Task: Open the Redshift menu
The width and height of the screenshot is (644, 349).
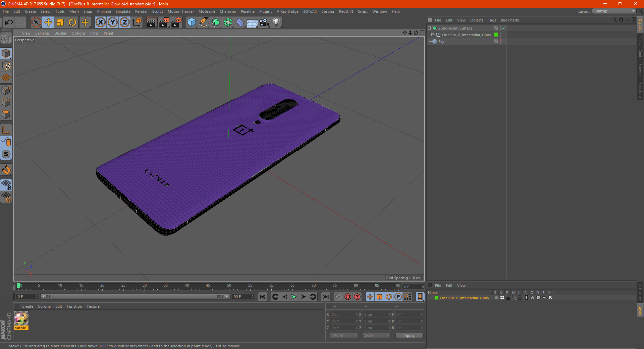Action: point(346,11)
